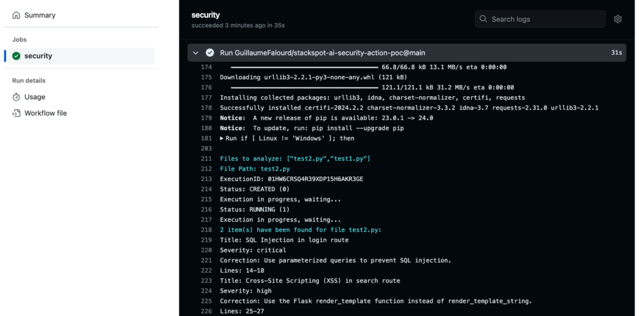This screenshot has width=644, height=316.
Task: Click the green success check next to security
Action: pyautogui.click(x=16, y=56)
